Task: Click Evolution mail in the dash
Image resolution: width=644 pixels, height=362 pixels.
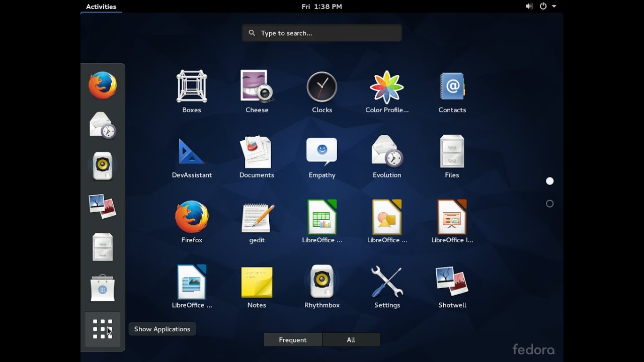Action: (103, 125)
